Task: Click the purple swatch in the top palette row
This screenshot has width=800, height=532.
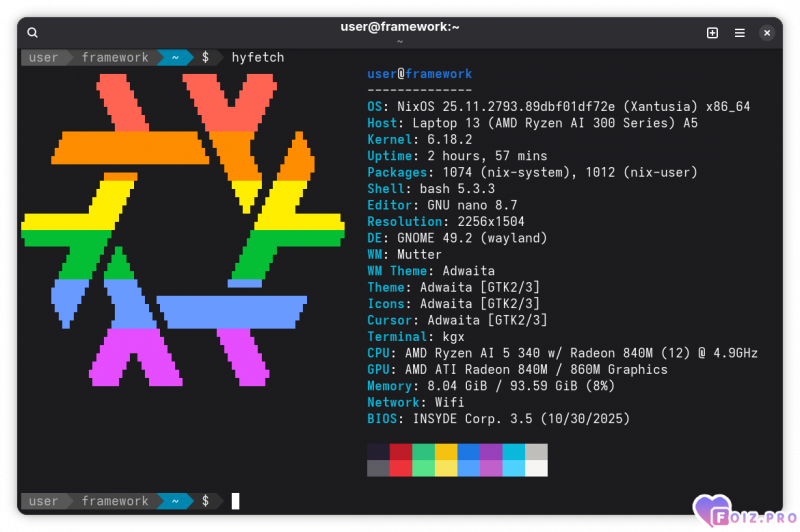Action: pyautogui.click(x=491, y=451)
